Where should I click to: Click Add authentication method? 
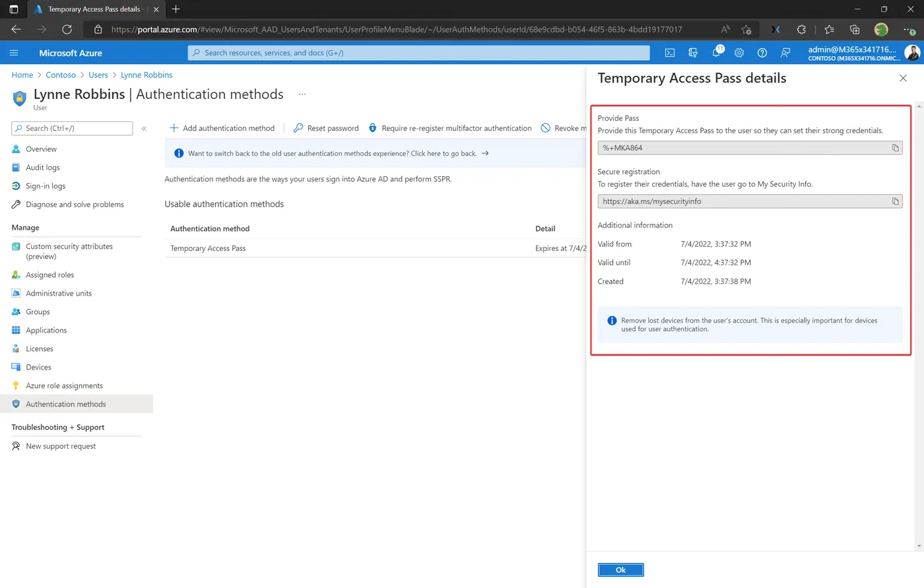pyautogui.click(x=222, y=128)
